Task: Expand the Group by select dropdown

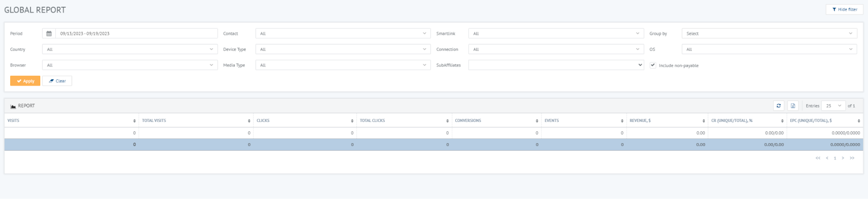Action: tap(769, 34)
